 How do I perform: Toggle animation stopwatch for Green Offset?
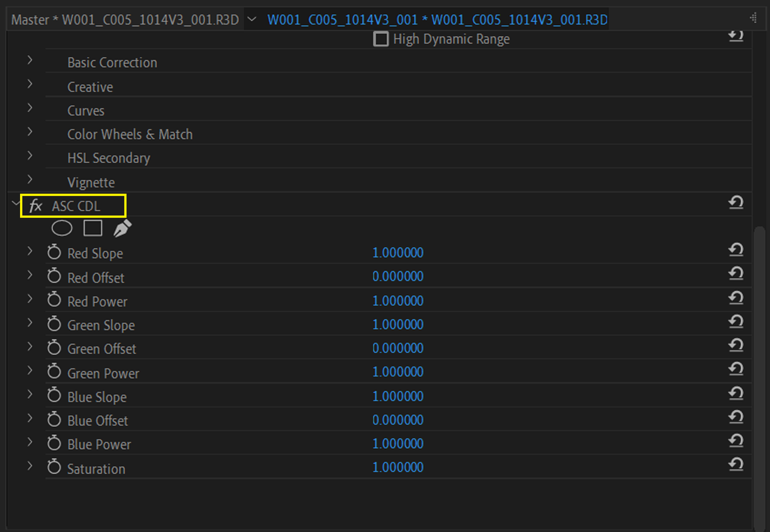coord(54,348)
